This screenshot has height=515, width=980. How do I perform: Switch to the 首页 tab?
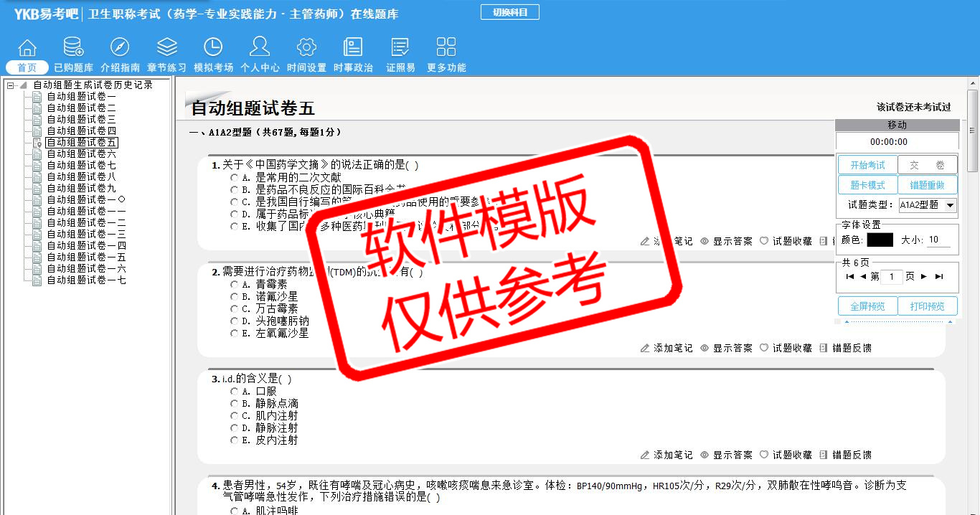pyautogui.click(x=27, y=67)
